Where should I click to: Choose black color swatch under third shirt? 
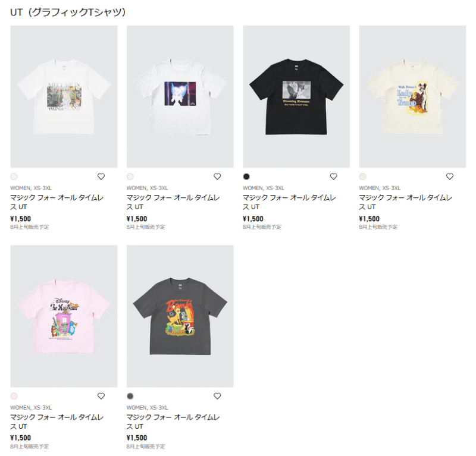coord(246,177)
